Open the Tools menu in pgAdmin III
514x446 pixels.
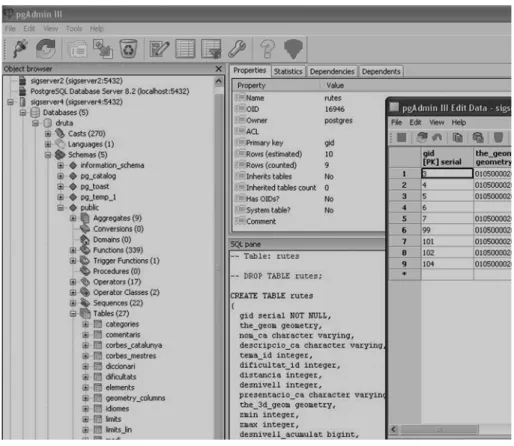pos(74,29)
